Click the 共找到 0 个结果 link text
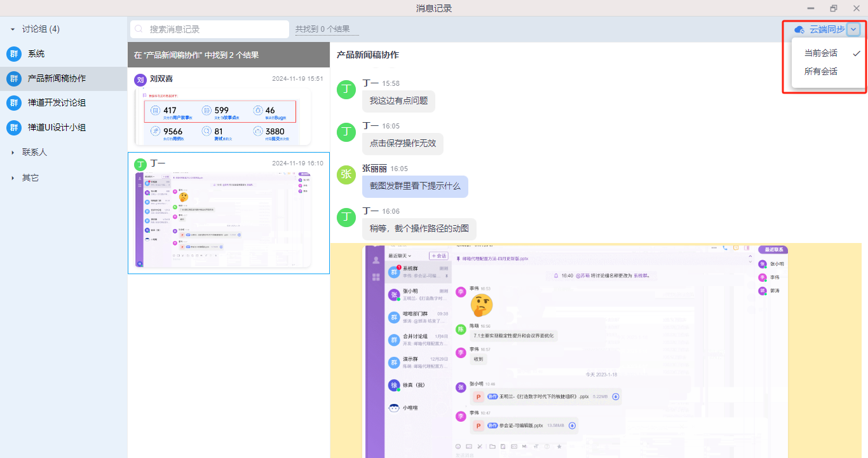 327,29
